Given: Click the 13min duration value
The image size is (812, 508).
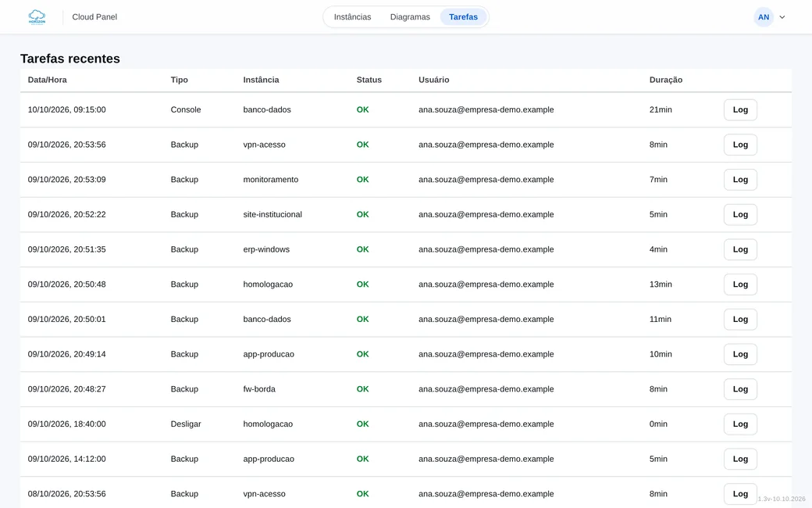Looking at the screenshot, I should pyautogui.click(x=661, y=284).
